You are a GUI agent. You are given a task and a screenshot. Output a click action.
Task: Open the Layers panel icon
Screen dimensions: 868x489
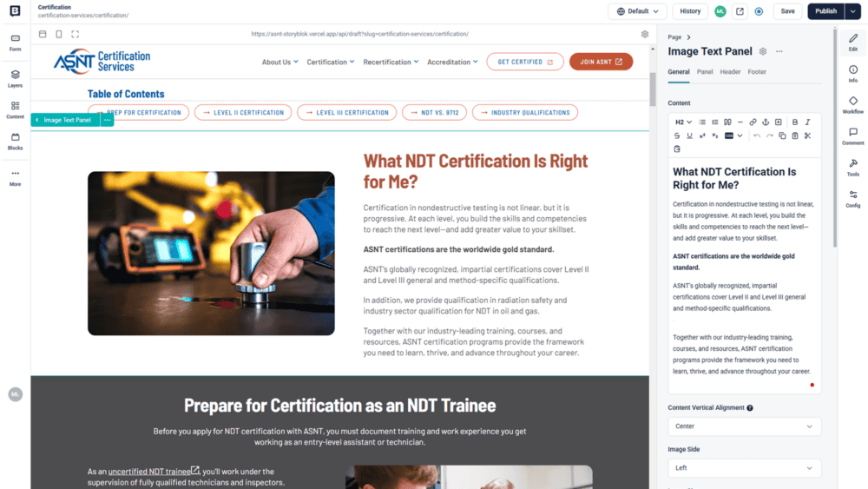tap(15, 79)
